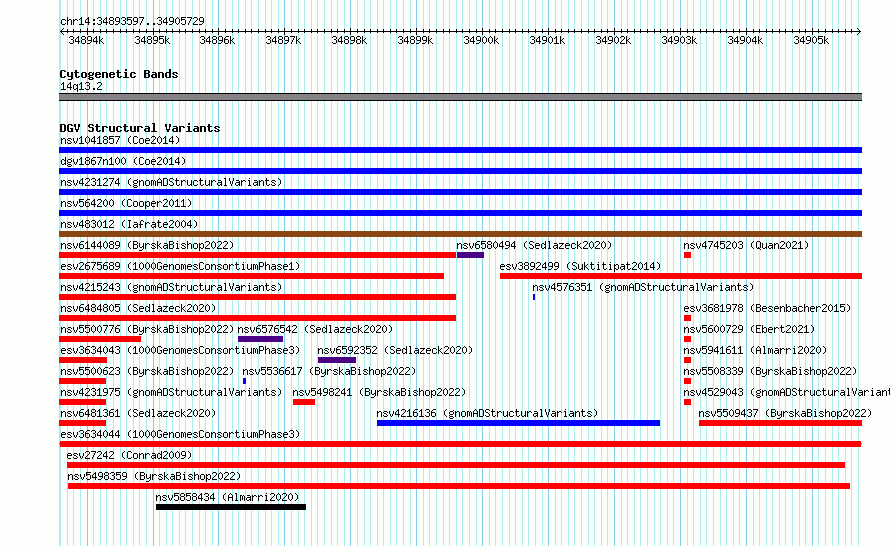
Task: Open nsv5509437 (ByrskaBishop2022) label
Action: tap(785, 413)
